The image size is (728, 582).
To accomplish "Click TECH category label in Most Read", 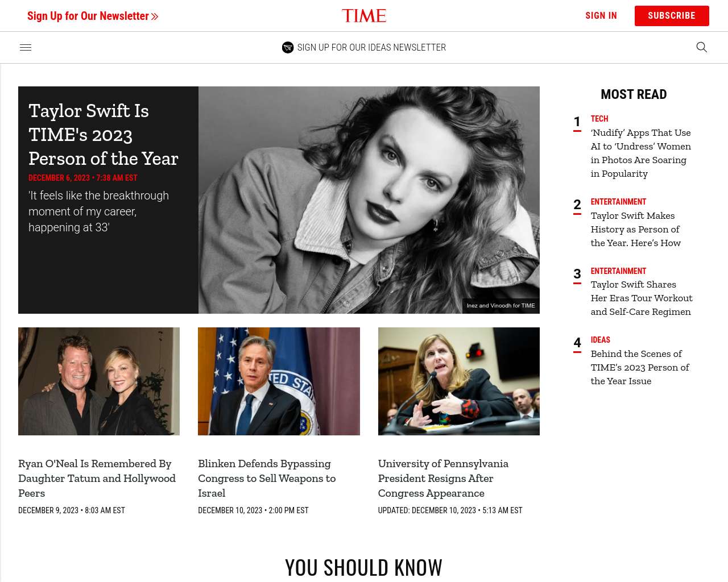I will pos(599,119).
